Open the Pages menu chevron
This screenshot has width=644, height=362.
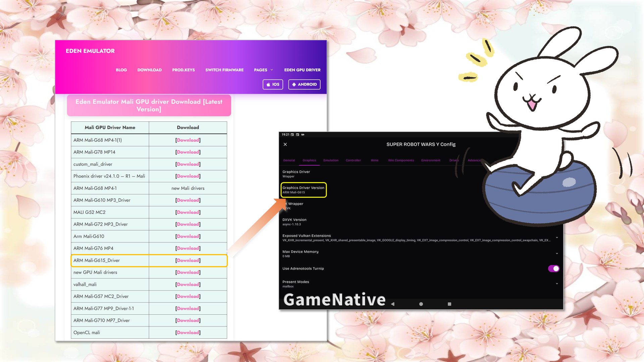[272, 70]
